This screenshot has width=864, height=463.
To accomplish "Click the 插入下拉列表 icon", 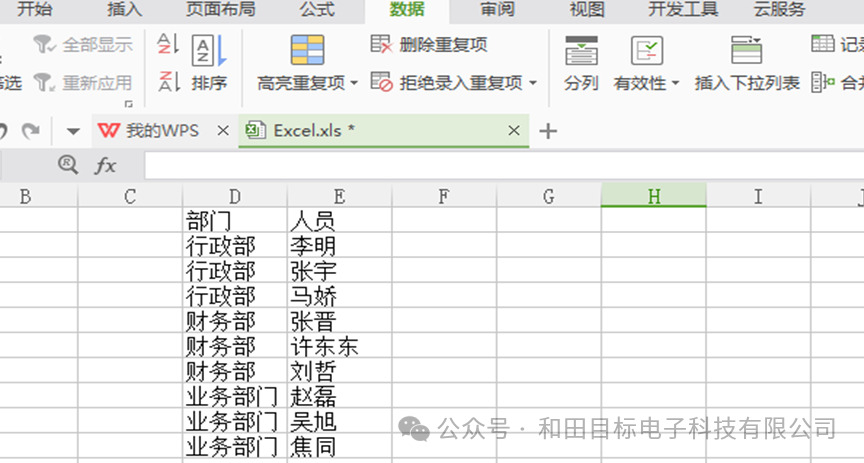I will pos(746,51).
